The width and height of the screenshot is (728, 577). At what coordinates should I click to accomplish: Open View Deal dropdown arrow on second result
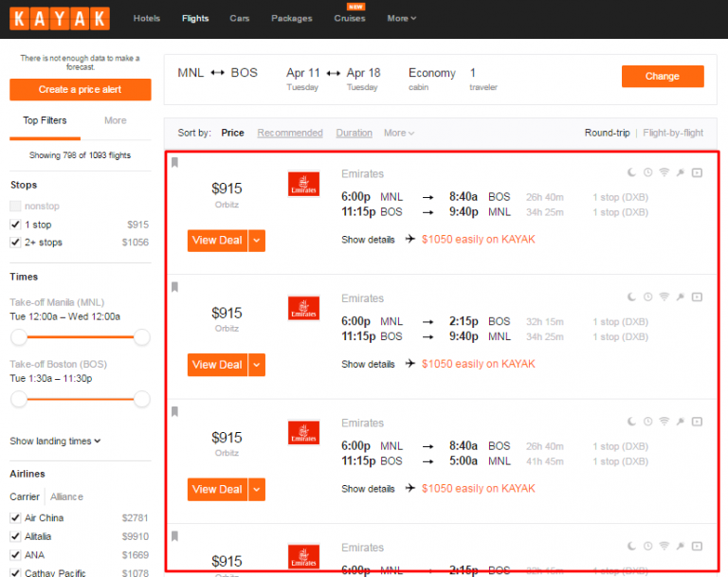tap(257, 365)
